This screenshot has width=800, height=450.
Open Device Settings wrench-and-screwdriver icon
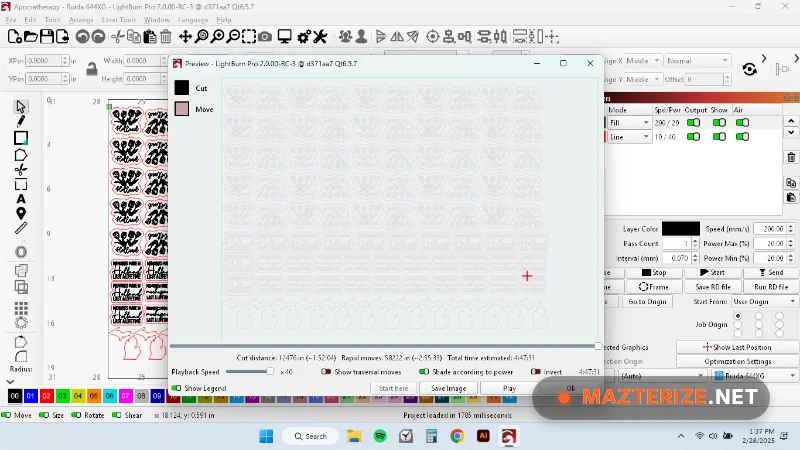point(320,37)
